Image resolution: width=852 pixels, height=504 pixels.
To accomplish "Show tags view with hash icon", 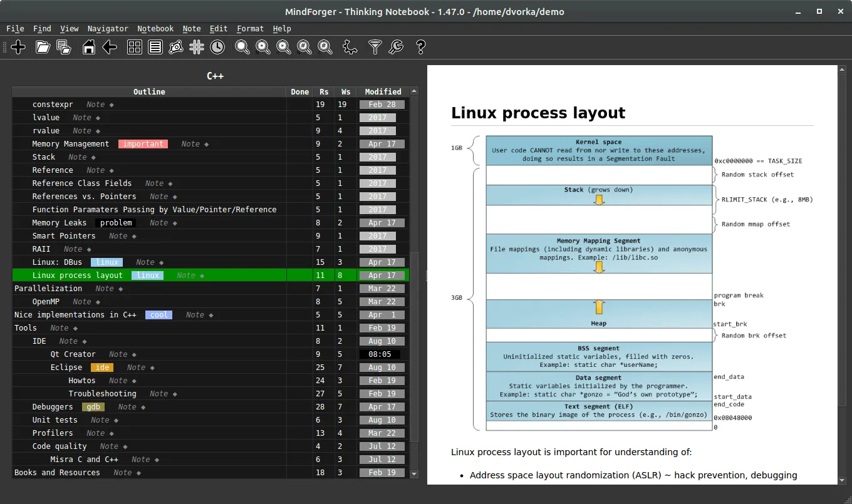I will [197, 47].
